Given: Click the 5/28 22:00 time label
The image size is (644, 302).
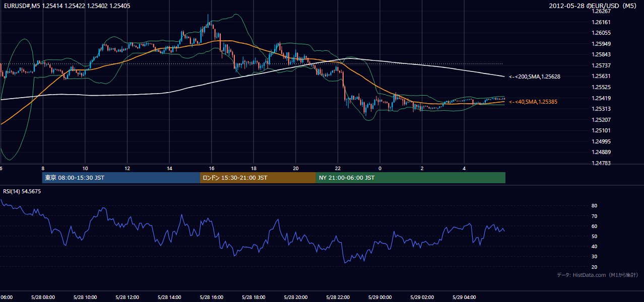Looking at the screenshot, I should click(338, 297).
